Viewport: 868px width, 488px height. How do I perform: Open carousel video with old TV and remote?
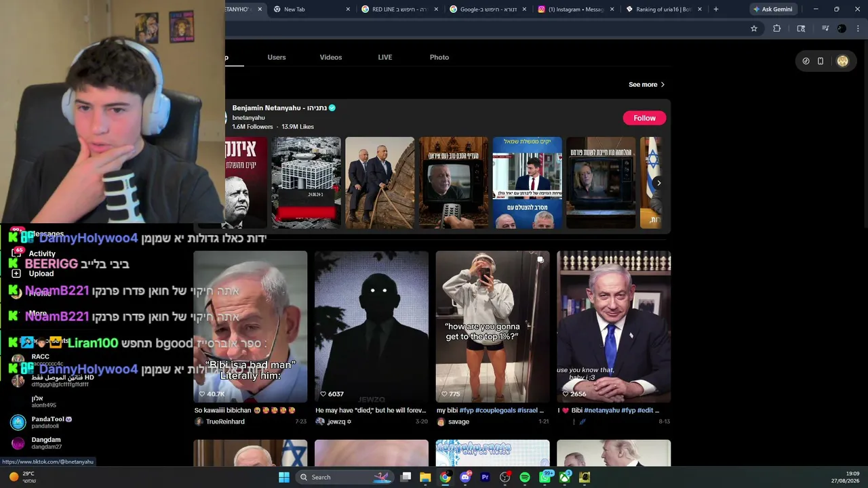[x=454, y=183]
